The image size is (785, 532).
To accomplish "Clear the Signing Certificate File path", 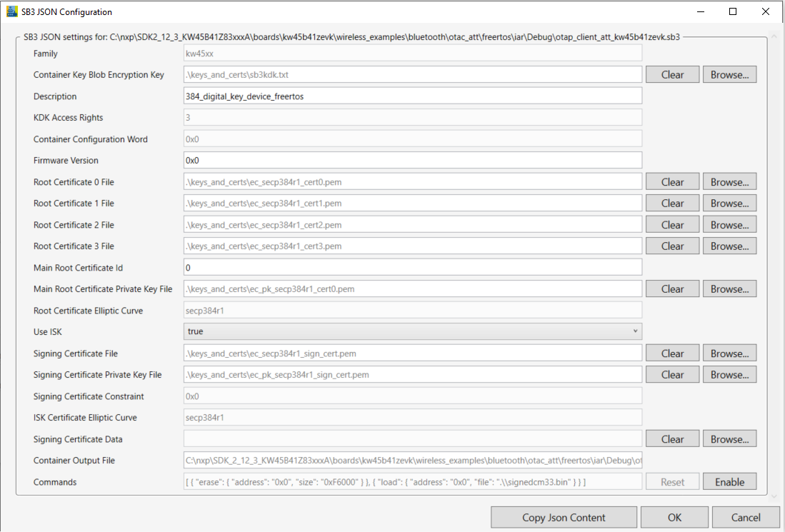I will click(x=672, y=353).
